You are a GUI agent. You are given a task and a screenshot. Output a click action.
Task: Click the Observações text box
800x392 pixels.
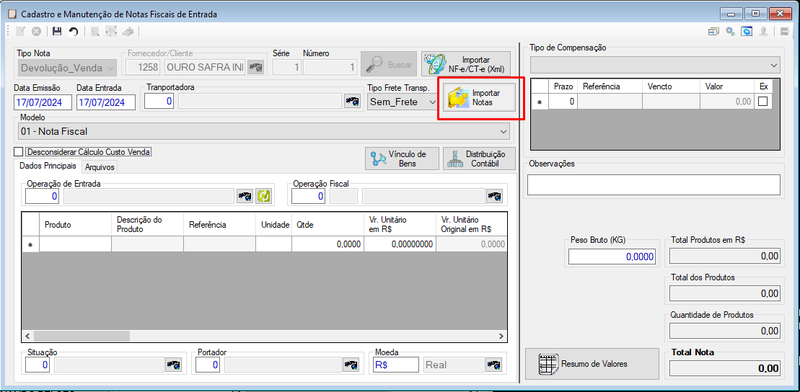pyautogui.click(x=654, y=184)
